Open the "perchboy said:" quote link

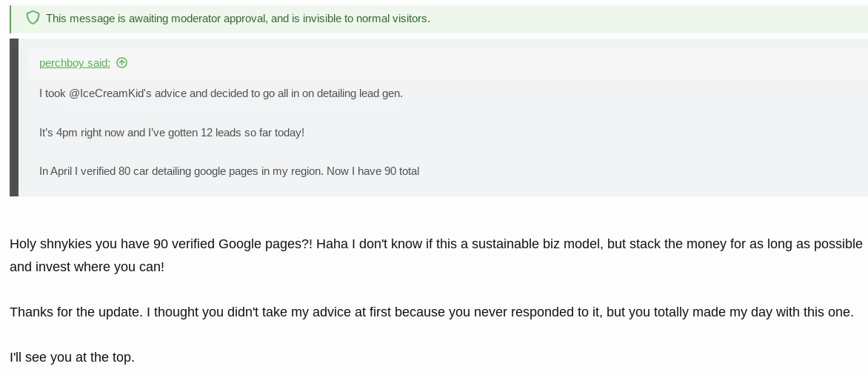pos(75,63)
